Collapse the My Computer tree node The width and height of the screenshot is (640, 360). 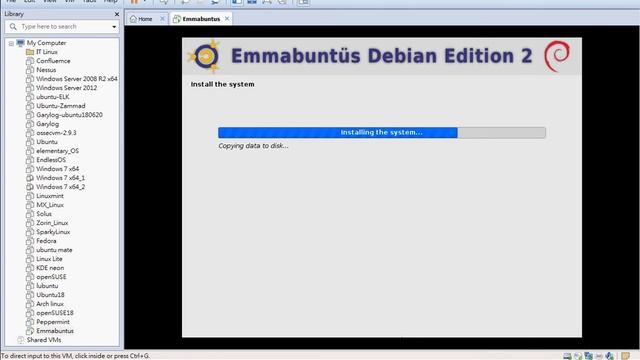click(11, 43)
